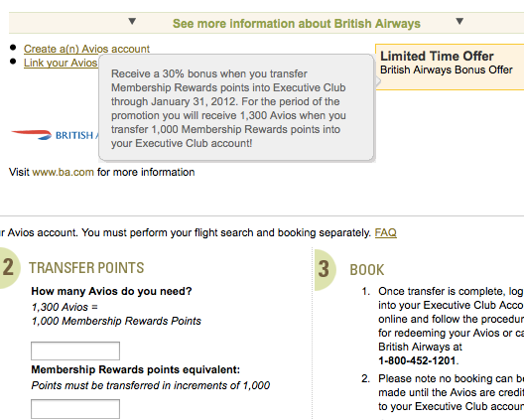
Task: Click left triangle arrow beside See more information
Action: point(132,22)
